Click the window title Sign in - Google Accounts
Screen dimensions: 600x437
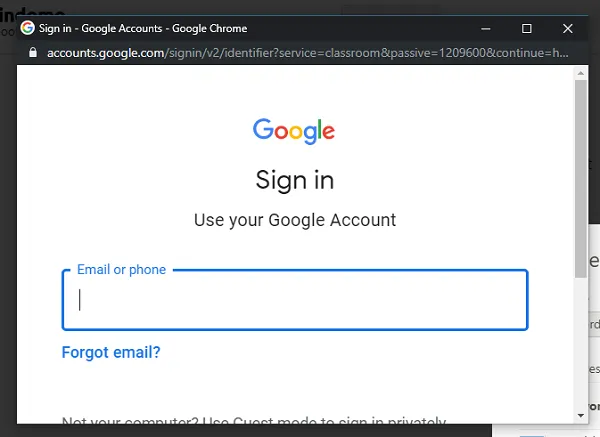(x=143, y=28)
